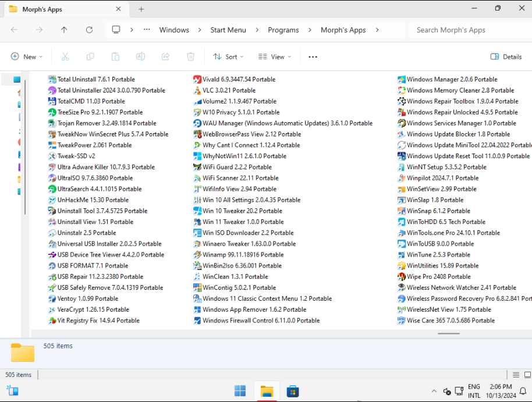
Task: Go to Programs in the address bar
Action: (283, 30)
